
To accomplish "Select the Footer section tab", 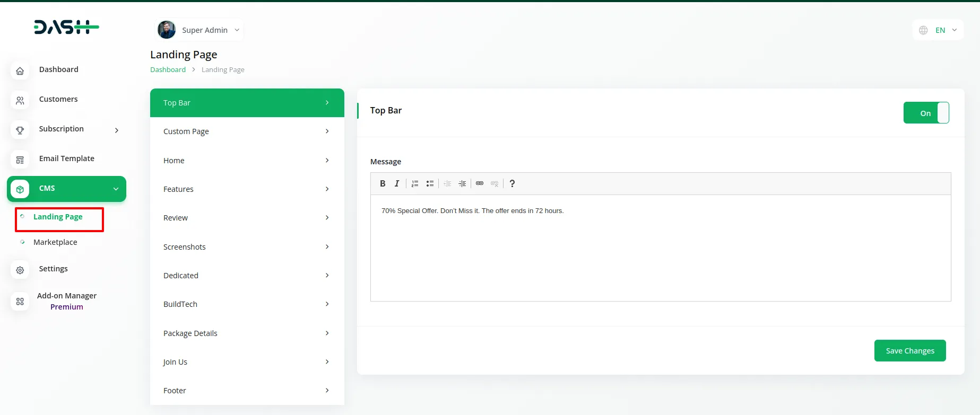I will [x=247, y=391].
